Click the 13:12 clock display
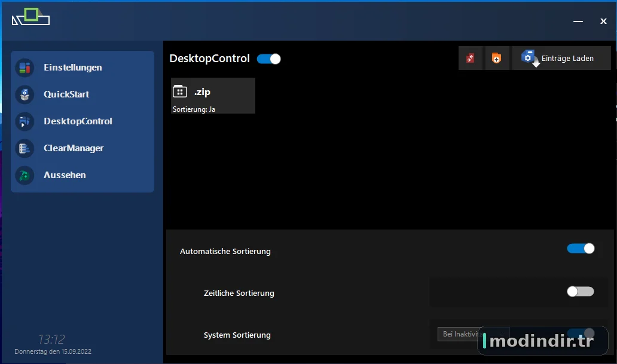The image size is (617, 364). click(x=51, y=339)
